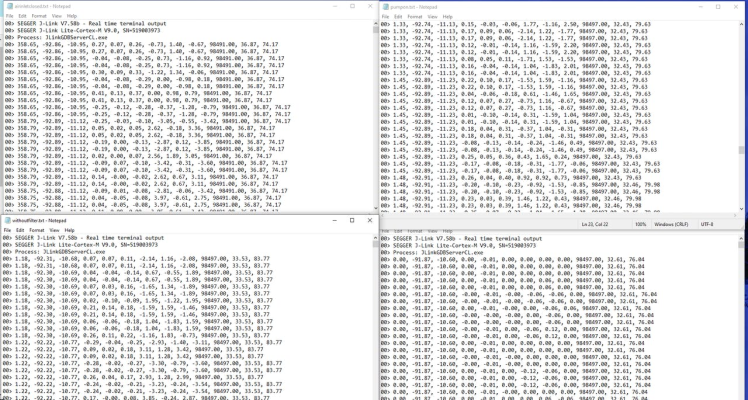Viewport: 748px width, 400px height.
Task: Click withoutfilter.txt line containing '-0.29, -0.04, -0.25, -2.93'
Action: [x=142, y=342]
